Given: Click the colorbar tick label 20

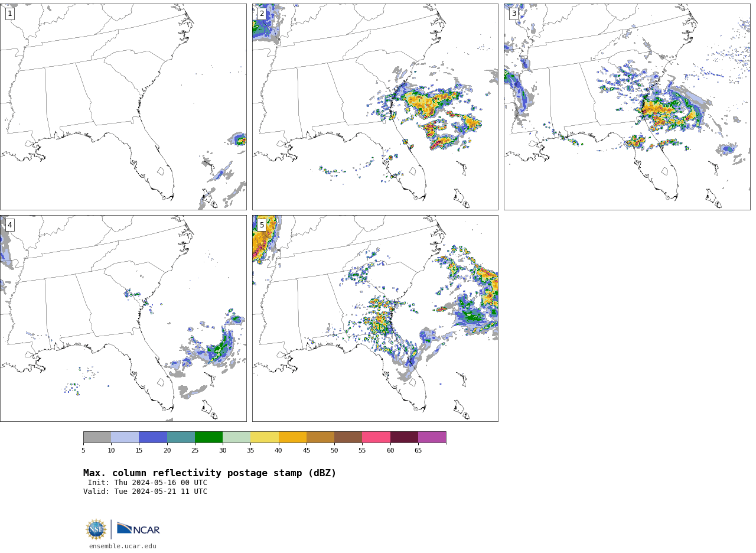Looking at the screenshot, I should (x=167, y=450).
